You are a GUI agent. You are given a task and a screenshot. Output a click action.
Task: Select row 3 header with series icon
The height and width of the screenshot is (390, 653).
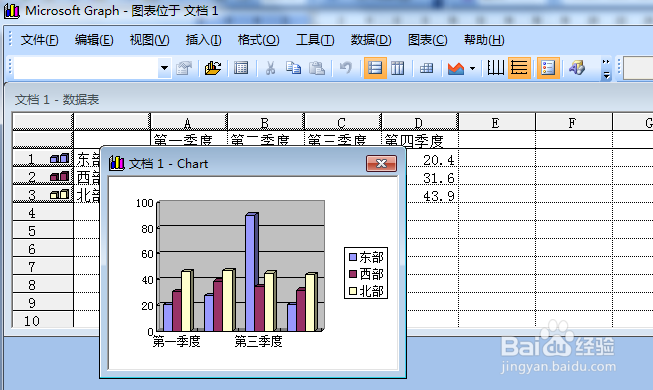click(43, 195)
